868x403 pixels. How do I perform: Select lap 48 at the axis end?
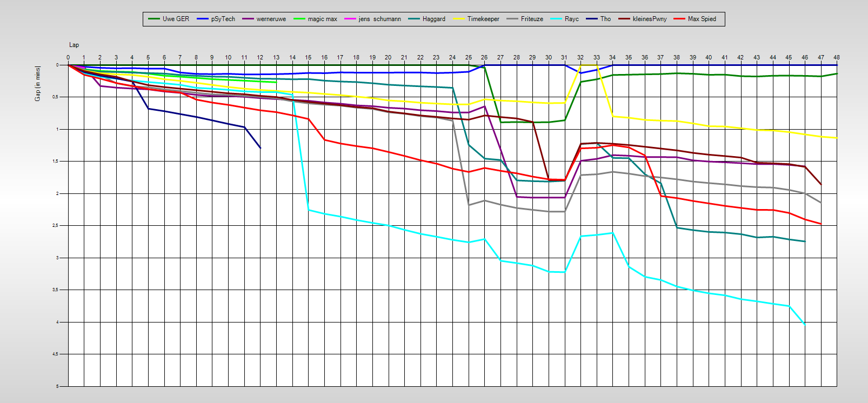tap(837, 57)
